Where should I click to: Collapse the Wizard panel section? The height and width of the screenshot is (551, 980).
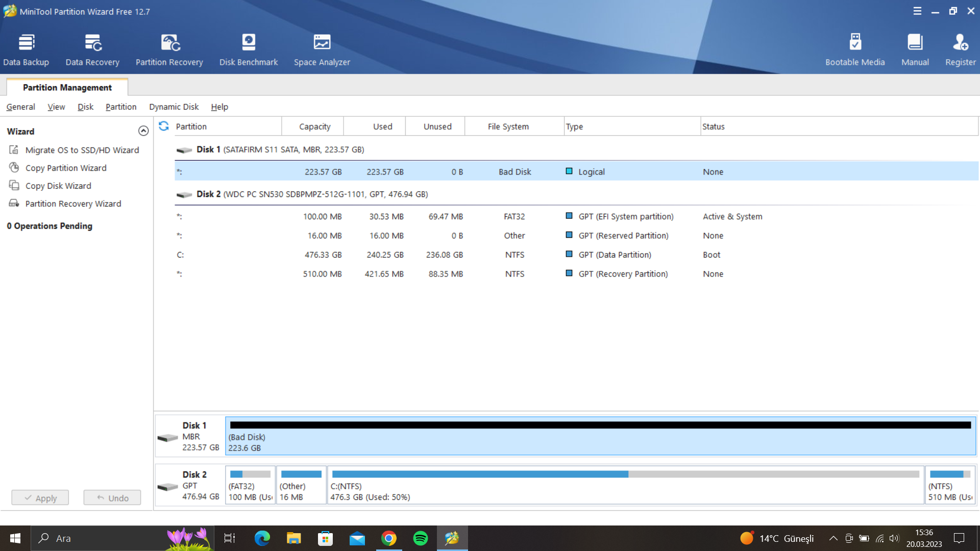(143, 131)
